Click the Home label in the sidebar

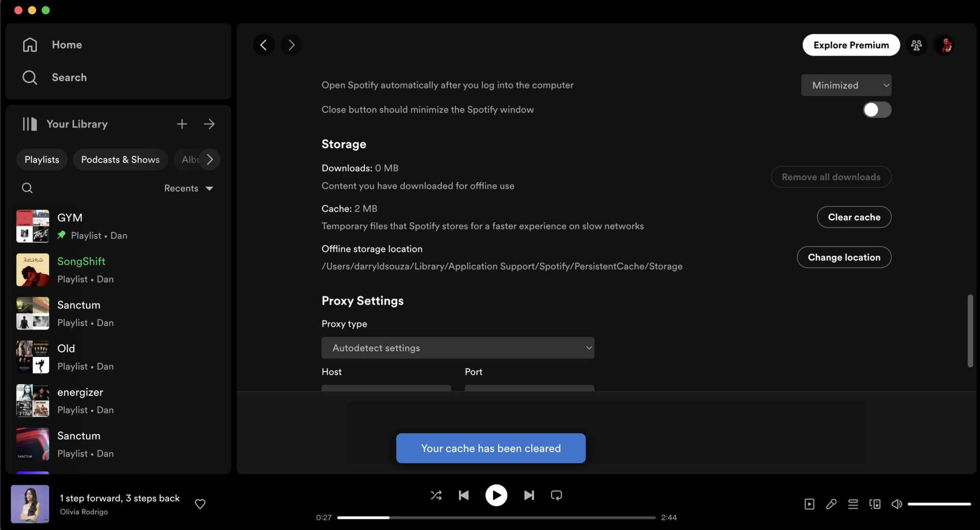click(x=67, y=45)
